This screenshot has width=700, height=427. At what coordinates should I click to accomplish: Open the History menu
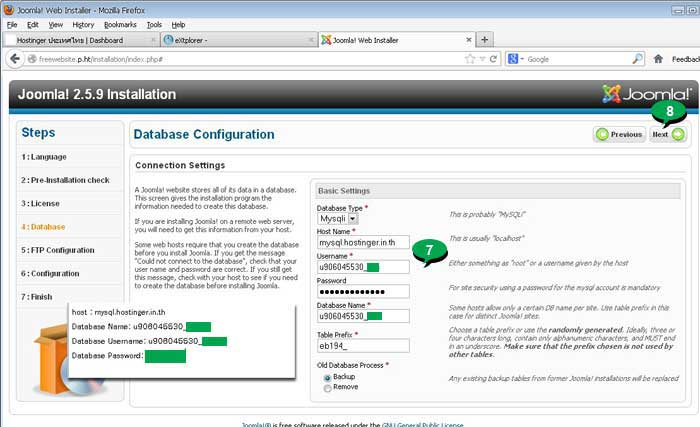tap(83, 25)
